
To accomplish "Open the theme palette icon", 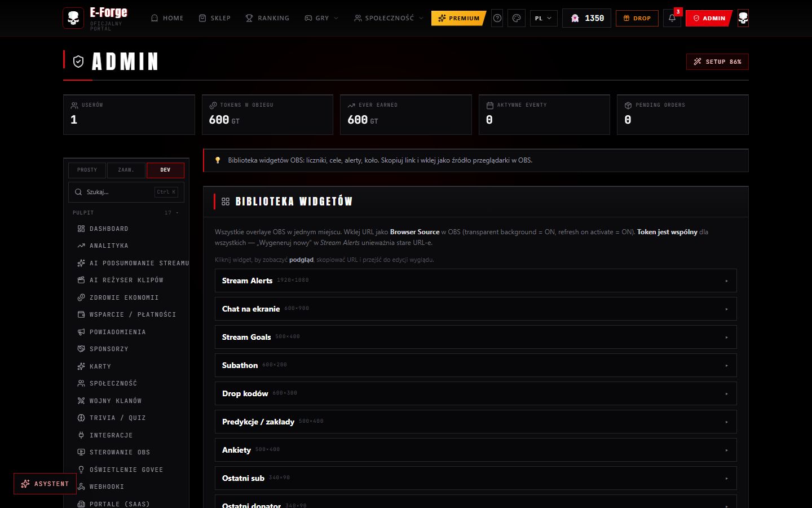I will tap(517, 18).
